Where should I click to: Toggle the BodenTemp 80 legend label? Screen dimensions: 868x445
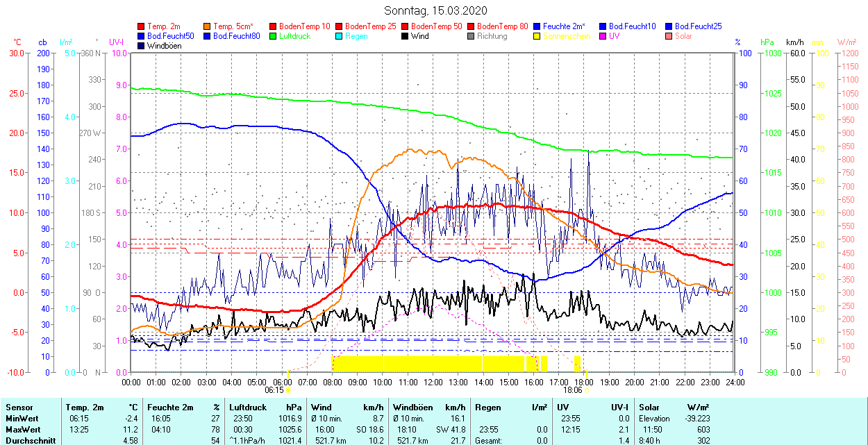point(503,26)
